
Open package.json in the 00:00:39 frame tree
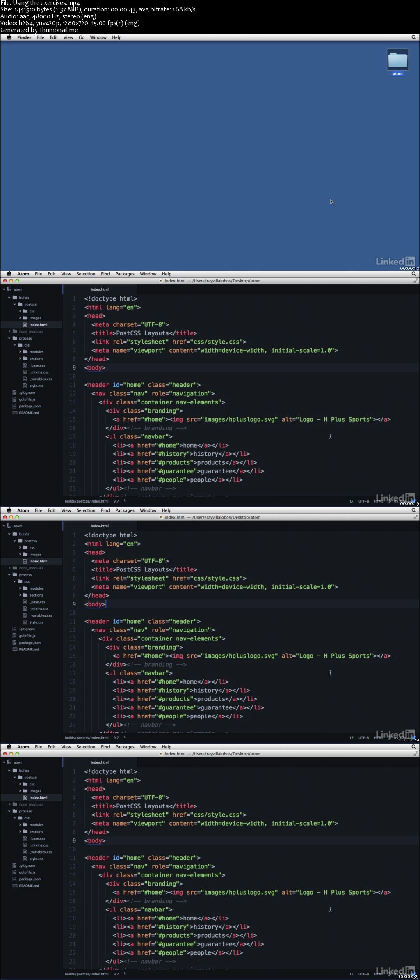(x=30, y=879)
